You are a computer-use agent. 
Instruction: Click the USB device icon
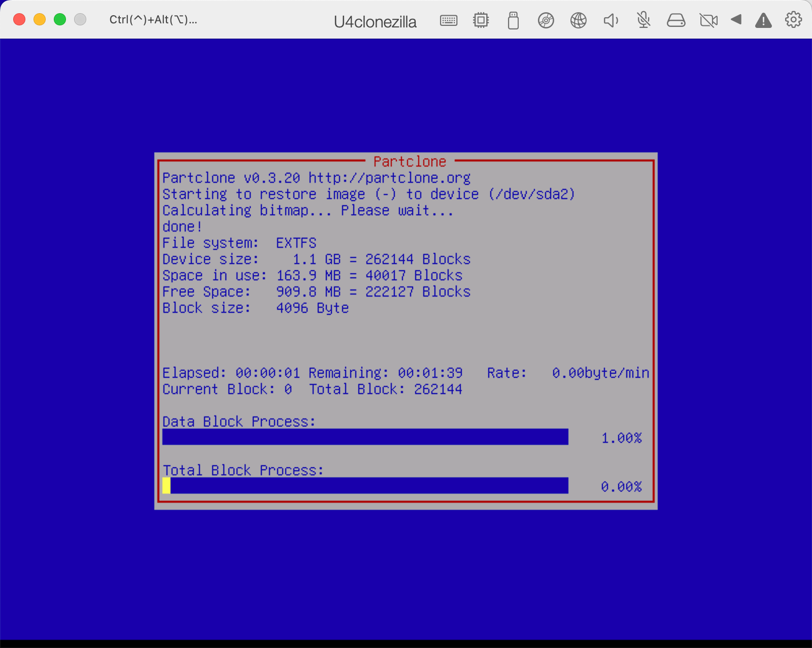513,20
